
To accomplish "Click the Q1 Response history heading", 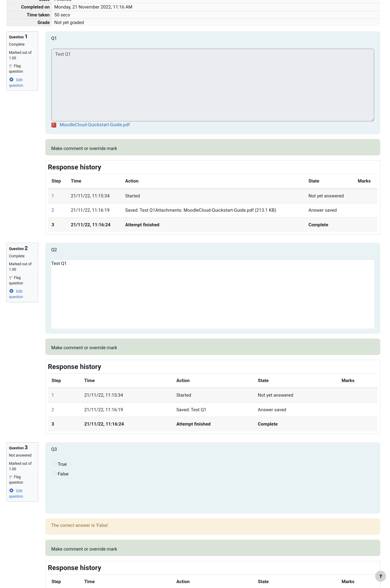I will (74, 167).
